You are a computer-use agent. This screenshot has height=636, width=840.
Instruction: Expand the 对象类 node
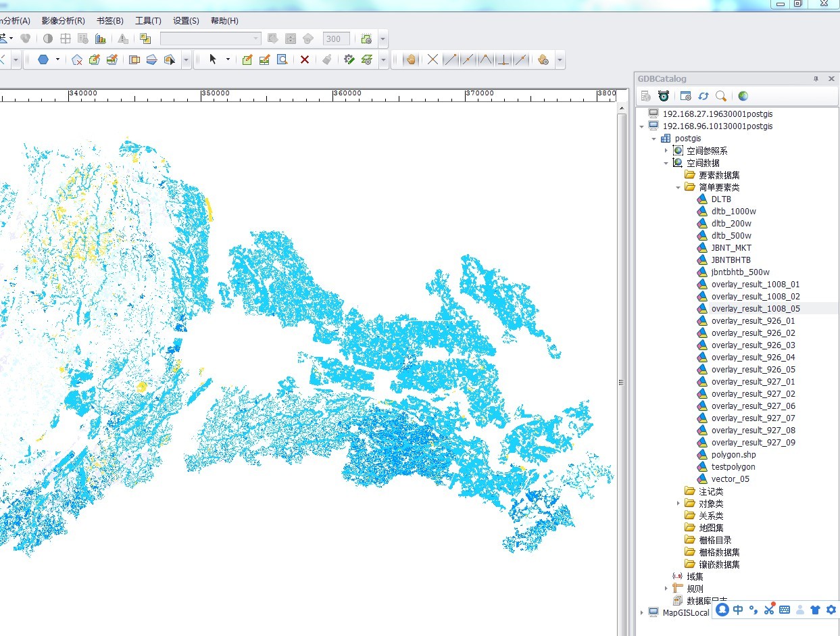(x=680, y=503)
